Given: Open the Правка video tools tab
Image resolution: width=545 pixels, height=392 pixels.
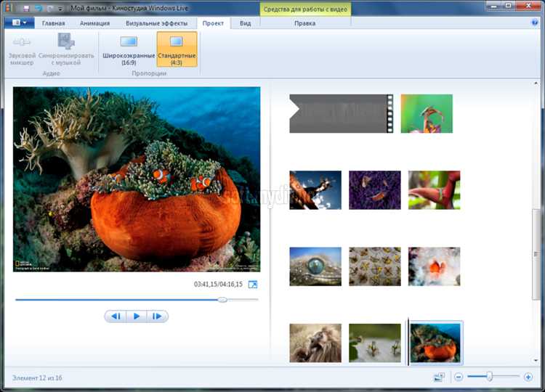Looking at the screenshot, I should (304, 23).
